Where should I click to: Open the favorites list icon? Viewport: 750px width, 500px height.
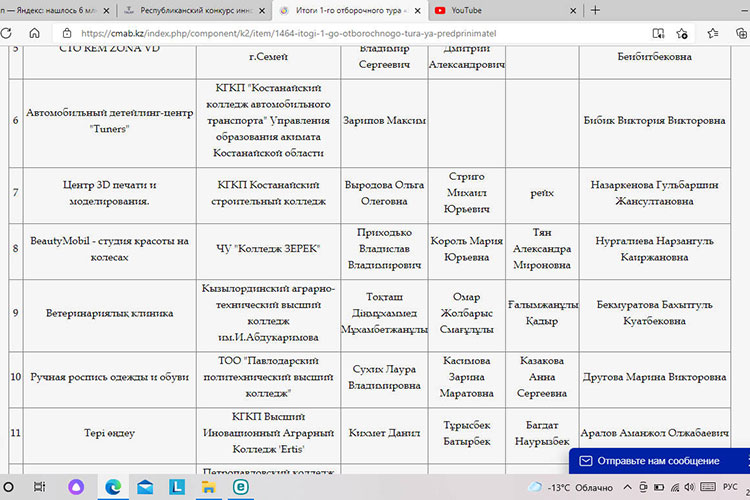[x=713, y=33]
